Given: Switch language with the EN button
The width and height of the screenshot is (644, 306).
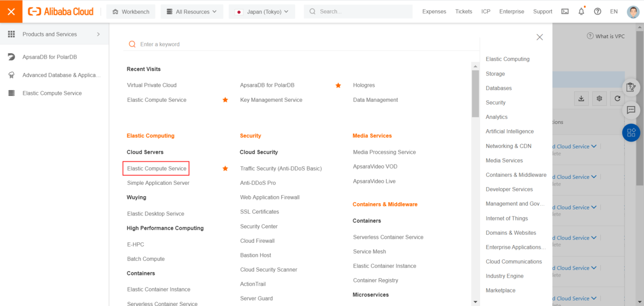Looking at the screenshot, I should coord(614,11).
